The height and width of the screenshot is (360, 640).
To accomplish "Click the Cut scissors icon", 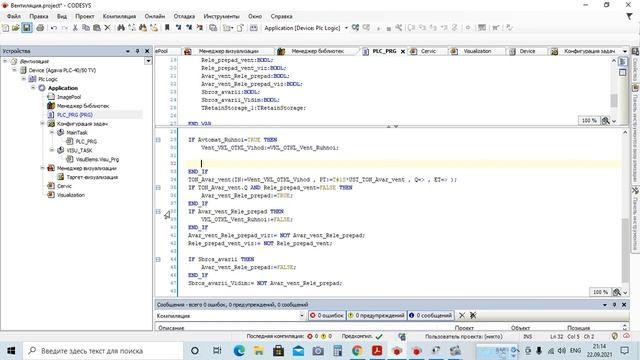I will point(75,28).
